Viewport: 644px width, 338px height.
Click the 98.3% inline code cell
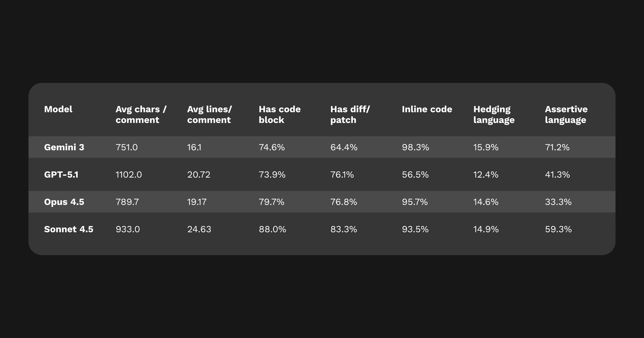coord(415,147)
